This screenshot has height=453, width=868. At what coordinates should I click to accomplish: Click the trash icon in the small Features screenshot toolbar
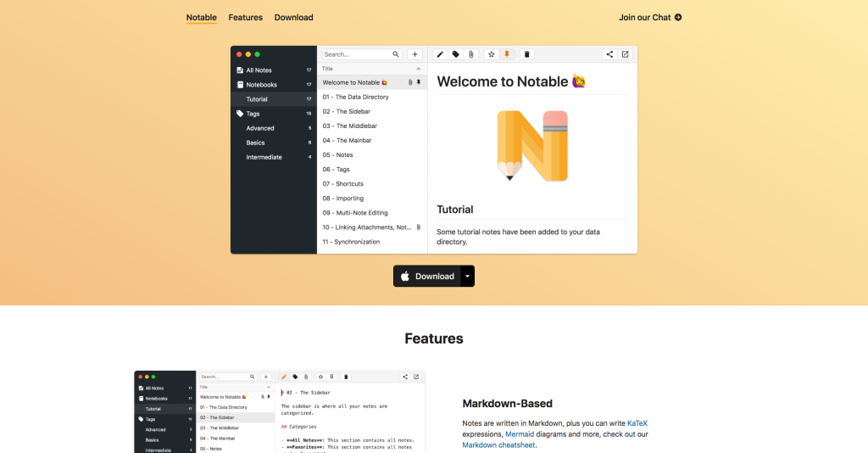tap(346, 377)
